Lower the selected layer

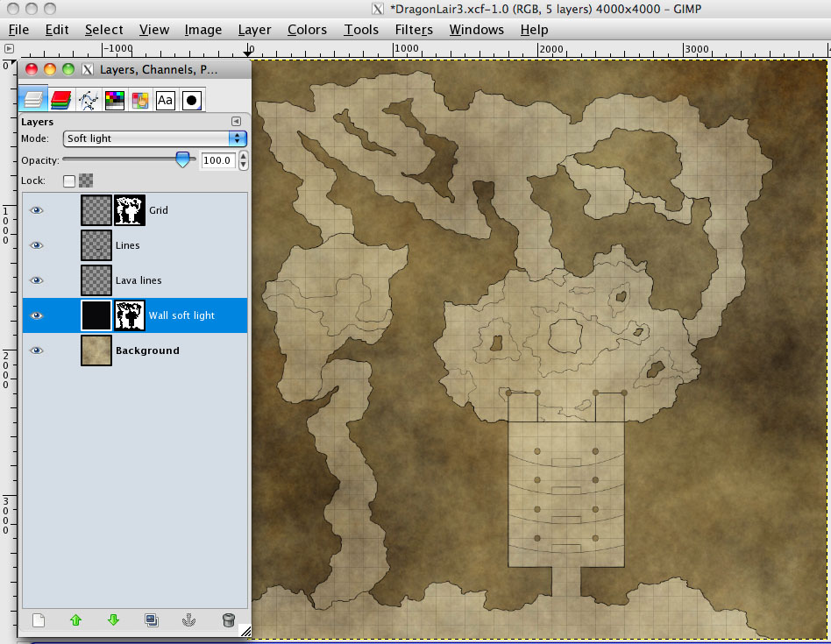[x=113, y=620]
